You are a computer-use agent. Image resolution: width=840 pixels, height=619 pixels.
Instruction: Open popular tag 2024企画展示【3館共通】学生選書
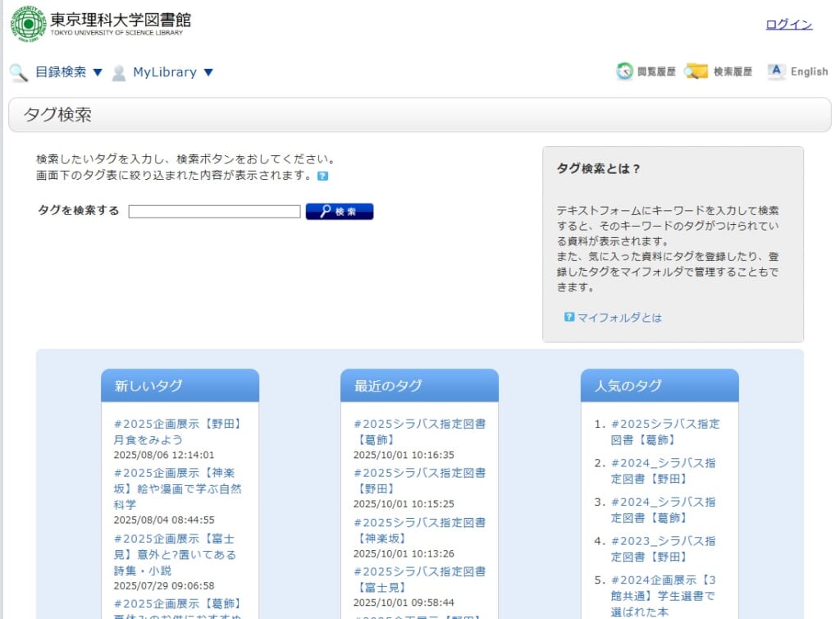coord(663,595)
